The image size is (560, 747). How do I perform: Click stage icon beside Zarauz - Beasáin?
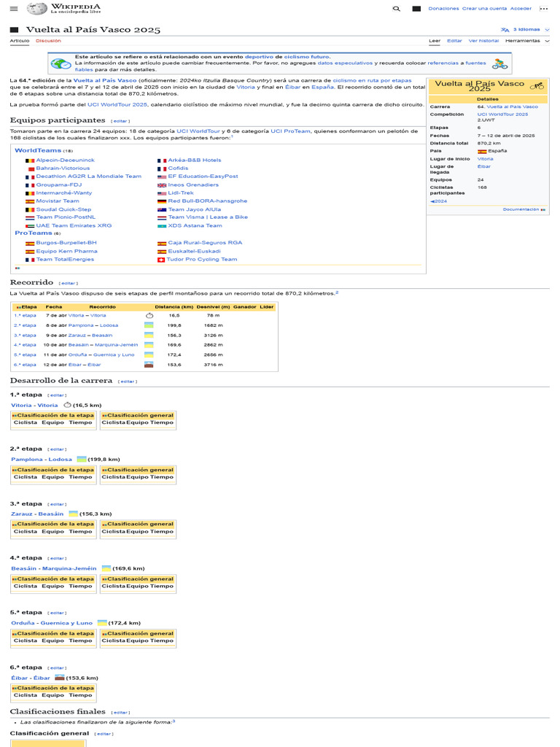coord(74,514)
